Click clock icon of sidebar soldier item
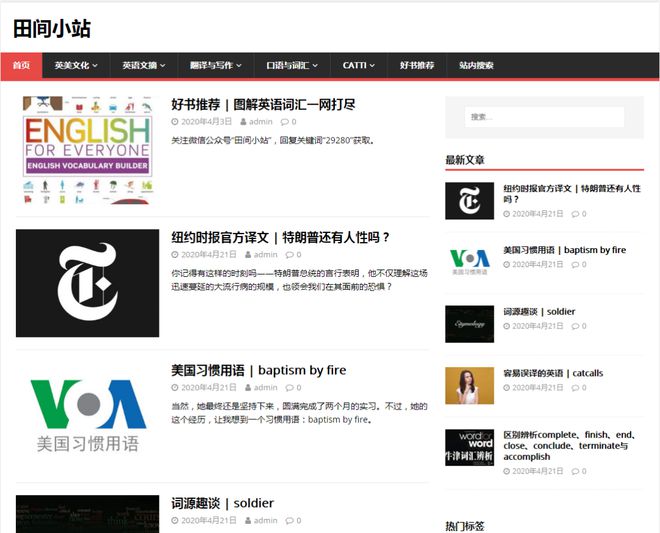 pyautogui.click(x=507, y=326)
